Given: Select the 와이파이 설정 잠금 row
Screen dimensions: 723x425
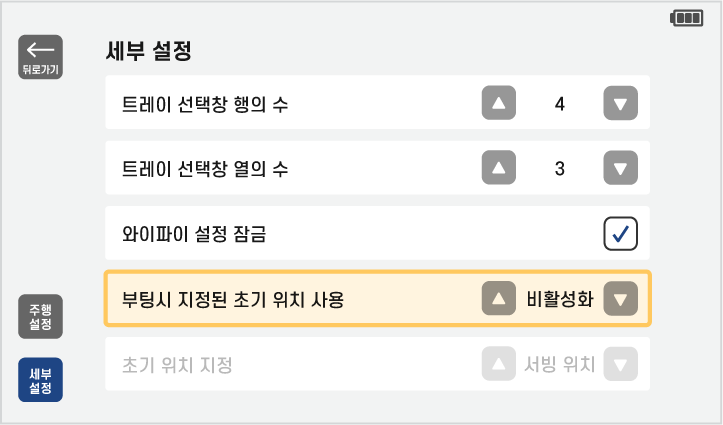Looking at the screenshot, I should (300, 234).
